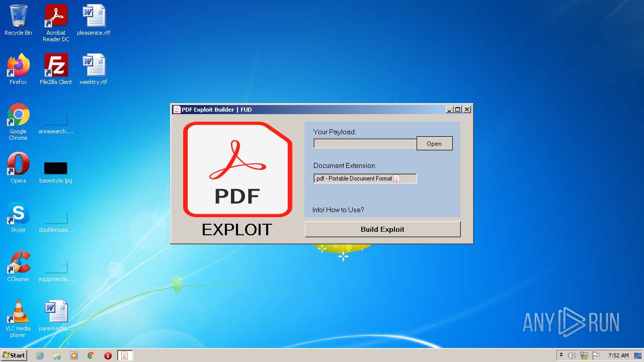Select the pleasenice.rtf document icon

[94, 20]
